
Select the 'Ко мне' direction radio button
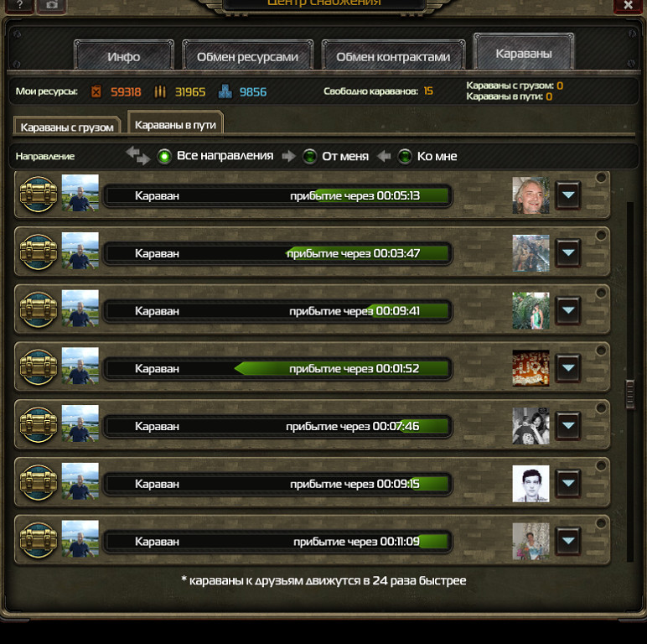[405, 157]
